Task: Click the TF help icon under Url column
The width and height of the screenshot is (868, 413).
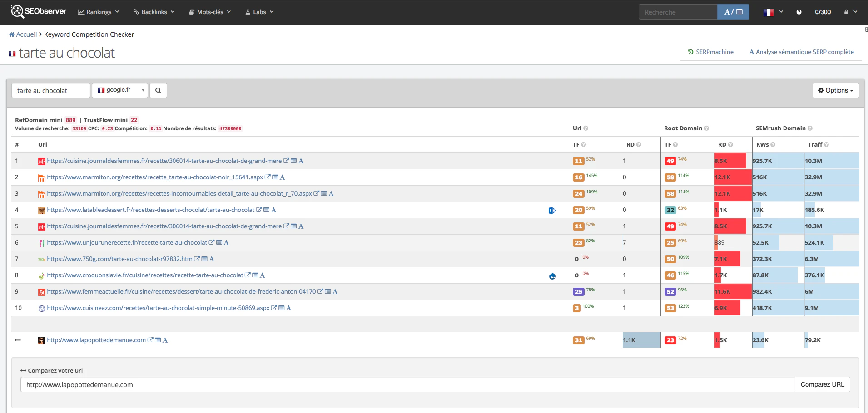Action: point(584,145)
